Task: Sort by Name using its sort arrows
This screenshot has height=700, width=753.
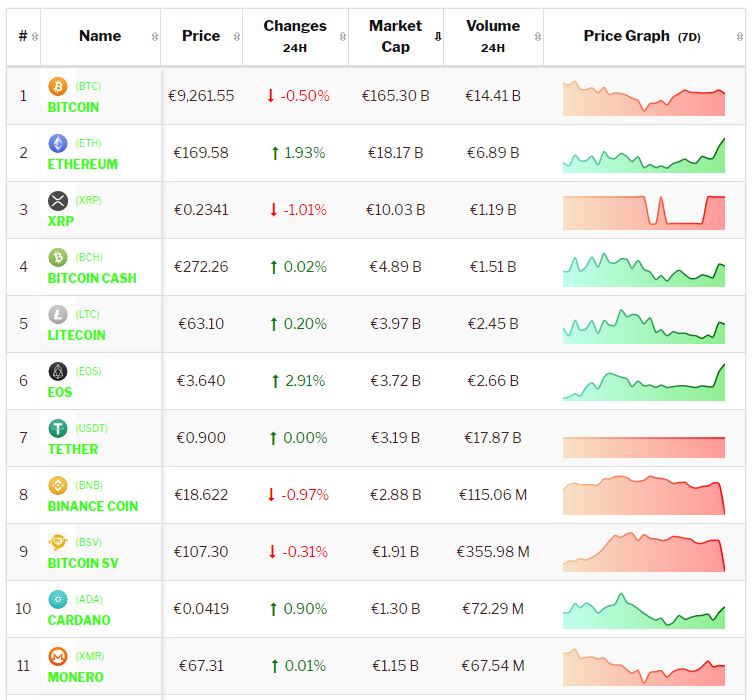Action: point(154,37)
